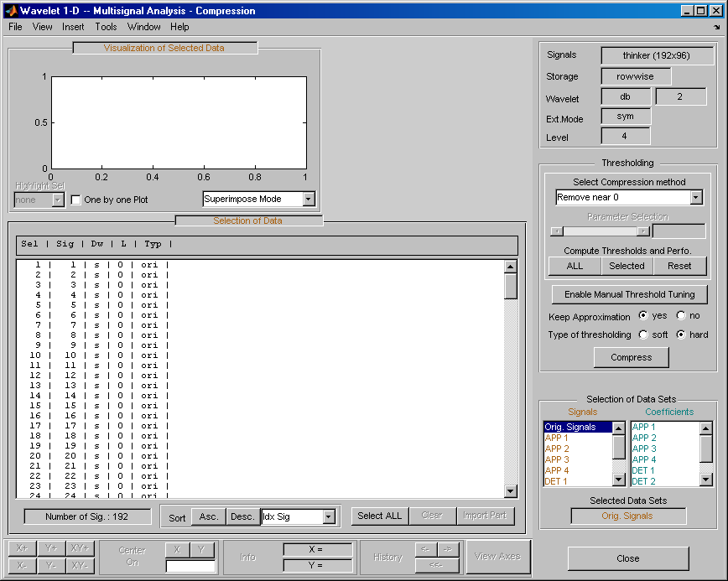The width and height of the screenshot is (728, 581).
Task: Click Selected to compute thresholds
Action: [627, 266]
